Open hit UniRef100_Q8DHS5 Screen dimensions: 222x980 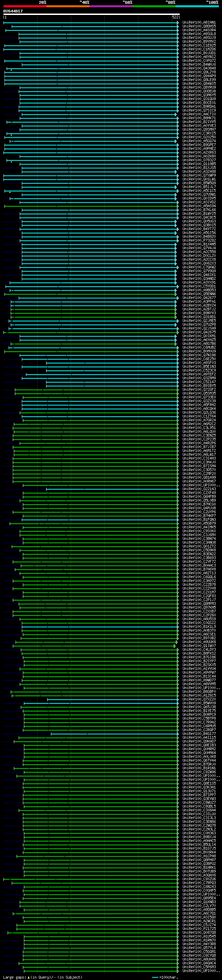tap(199, 26)
